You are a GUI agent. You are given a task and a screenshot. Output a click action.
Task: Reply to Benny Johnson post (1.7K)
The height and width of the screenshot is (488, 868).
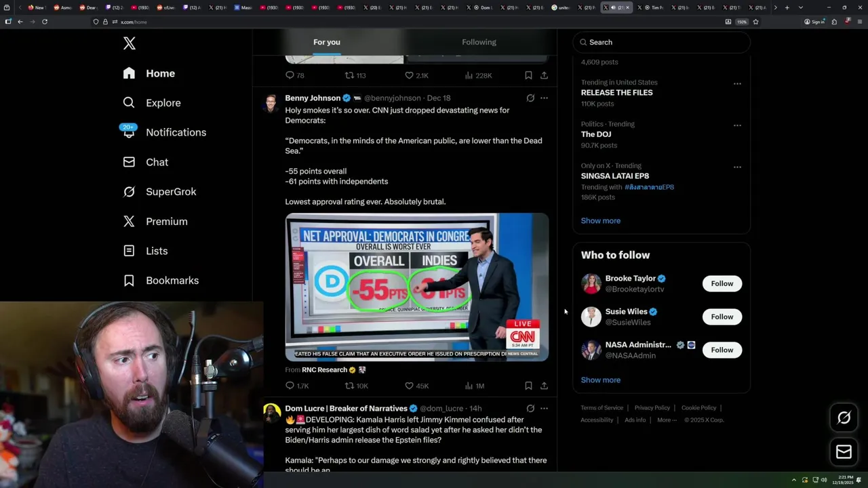[x=296, y=386]
